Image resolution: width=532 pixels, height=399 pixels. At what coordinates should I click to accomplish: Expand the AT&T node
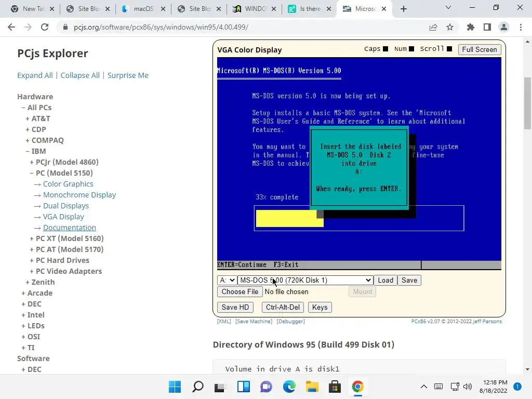click(28, 118)
